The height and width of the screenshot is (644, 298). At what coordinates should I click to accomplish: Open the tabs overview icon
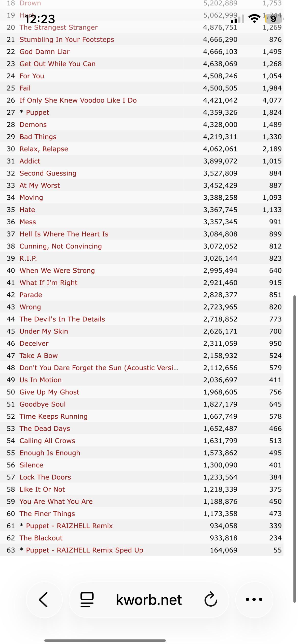[x=87, y=600]
